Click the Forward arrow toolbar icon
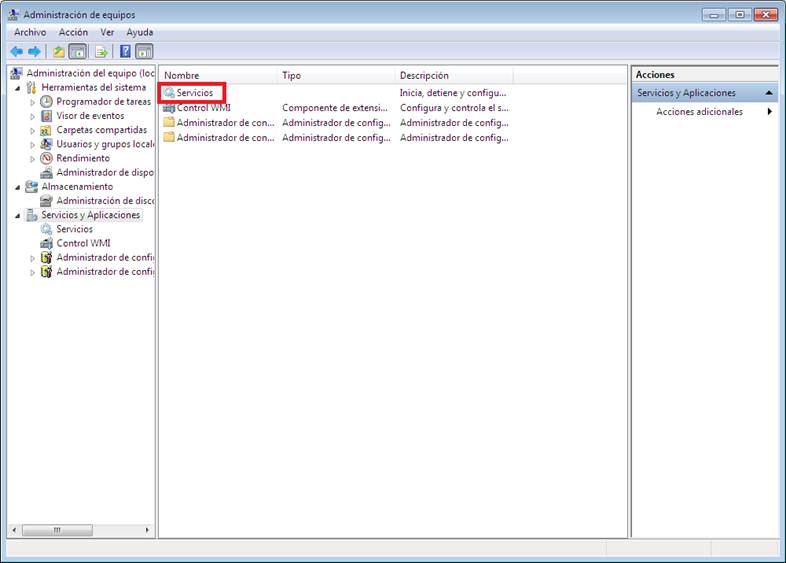Image resolution: width=786 pixels, height=563 pixels. pos(34,51)
